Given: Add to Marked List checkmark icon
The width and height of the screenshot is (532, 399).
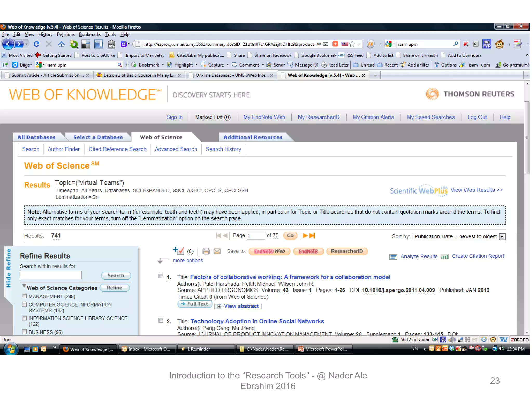Looking at the screenshot, I should point(179,251).
